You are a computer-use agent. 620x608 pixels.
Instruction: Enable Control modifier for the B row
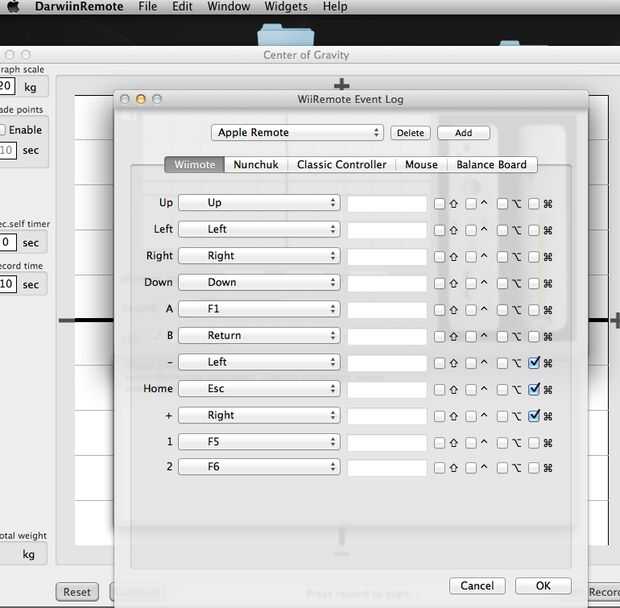pyautogui.click(x=471, y=336)
